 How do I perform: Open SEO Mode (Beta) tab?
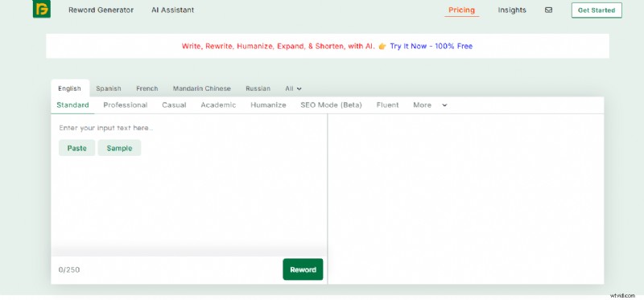[331, 105]
